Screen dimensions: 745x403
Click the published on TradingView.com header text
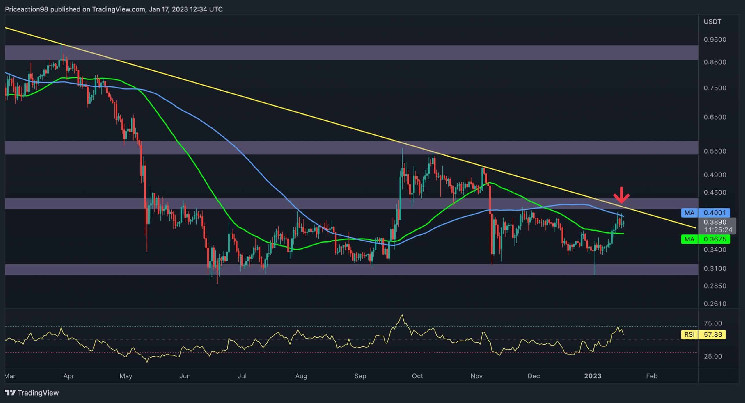click(113, 9)
